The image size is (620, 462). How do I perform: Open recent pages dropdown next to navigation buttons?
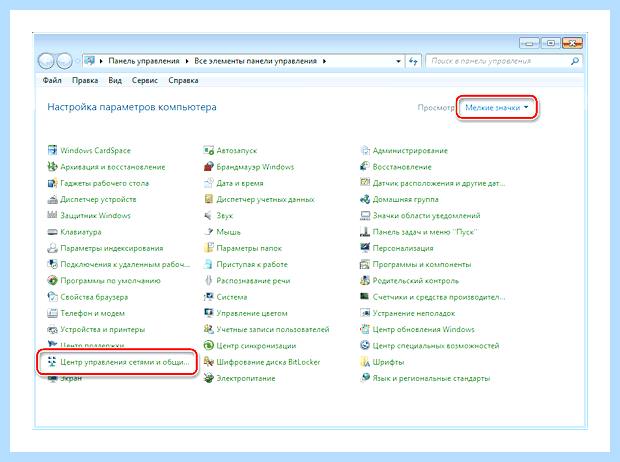77,61
